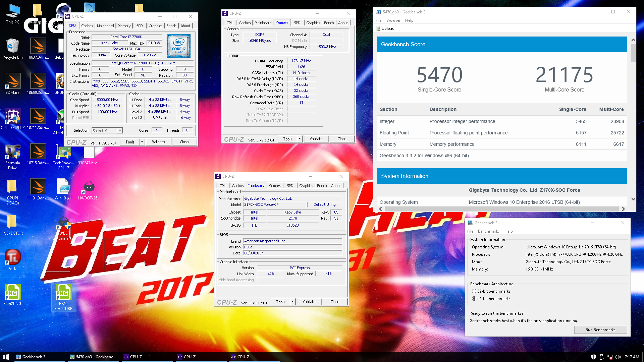Click Run Benchmarks button

600,330
